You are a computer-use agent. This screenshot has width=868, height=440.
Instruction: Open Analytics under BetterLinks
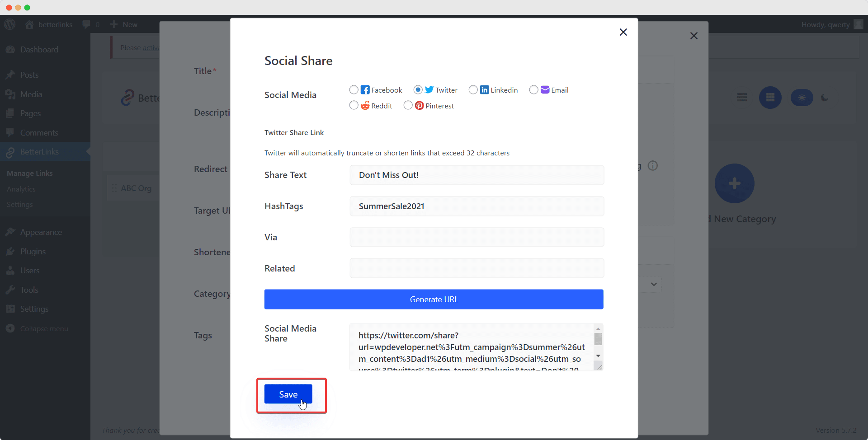(21, 189)
